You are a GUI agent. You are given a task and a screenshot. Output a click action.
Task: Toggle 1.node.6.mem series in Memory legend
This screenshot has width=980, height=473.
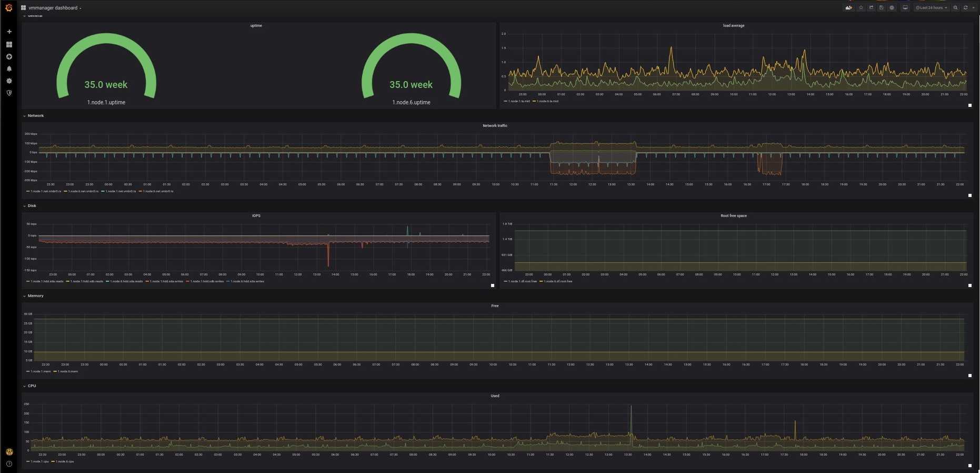67,371
